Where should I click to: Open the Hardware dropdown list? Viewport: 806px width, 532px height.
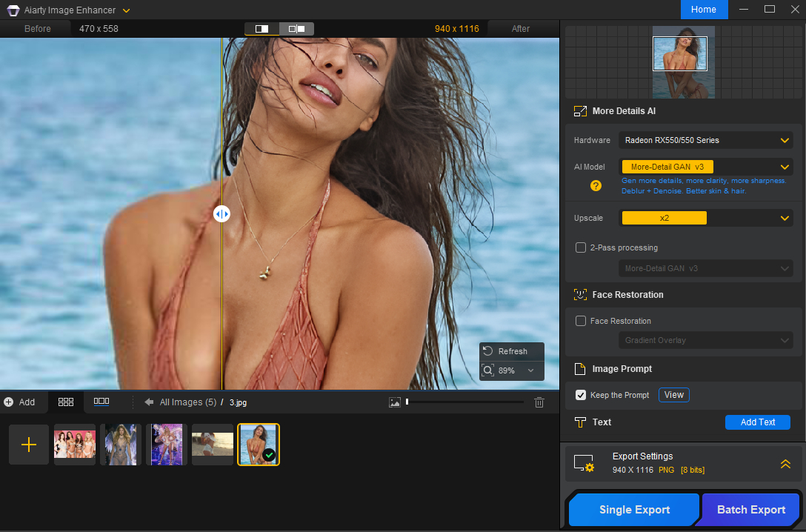click(785, 140)
